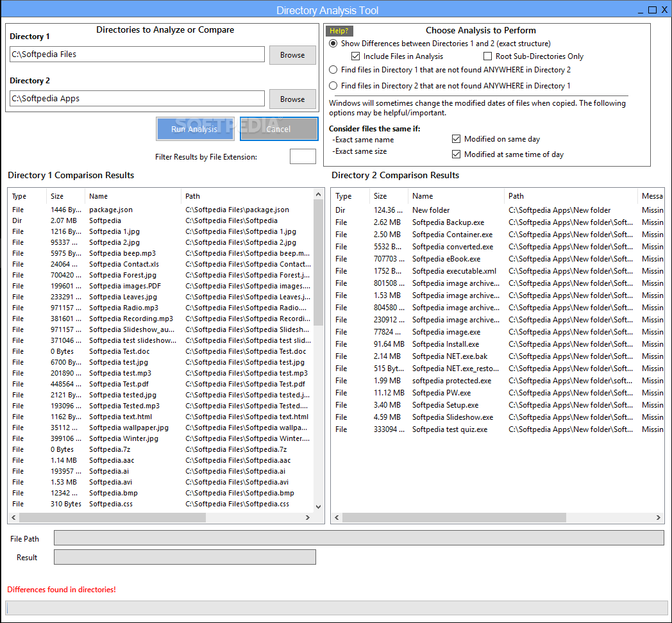Viewport: 672px width, 623px height.
Task: Select Softpedia Install.exe row
Action: 498,344
